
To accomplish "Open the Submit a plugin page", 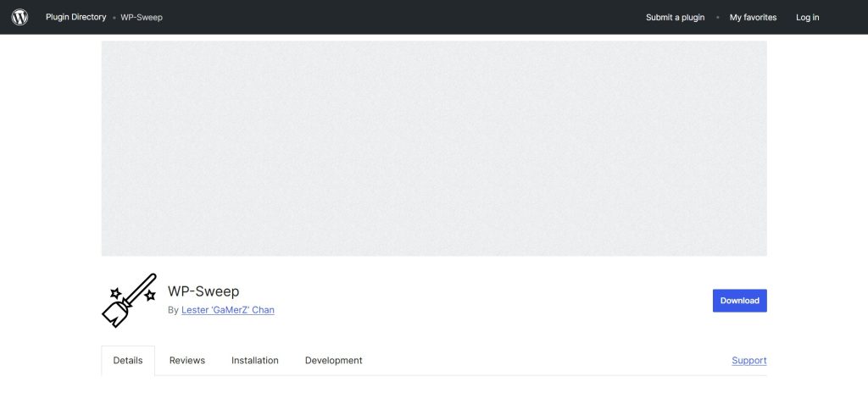I will (x=675, y=17).
